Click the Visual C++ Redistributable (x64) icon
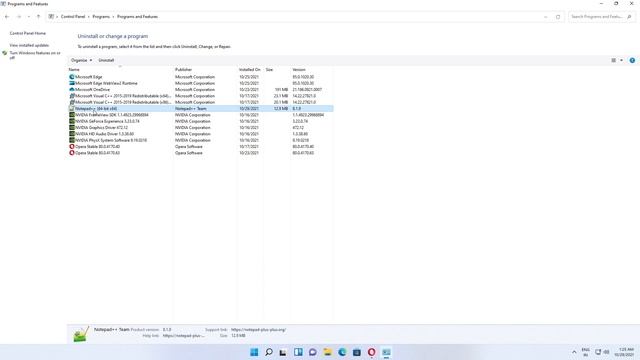The height and width of the screenshot is (360, 640). pos(72,96)
